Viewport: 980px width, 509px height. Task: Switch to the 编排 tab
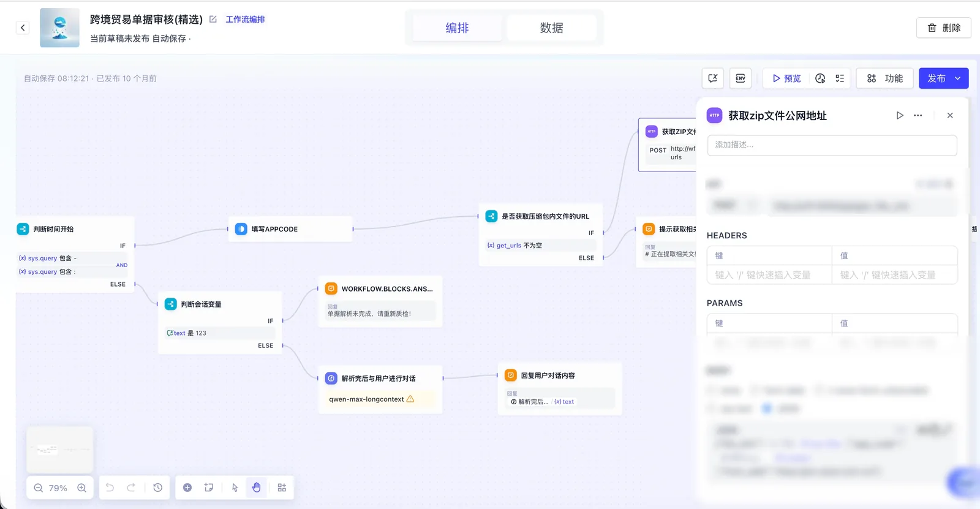[457, 28]
